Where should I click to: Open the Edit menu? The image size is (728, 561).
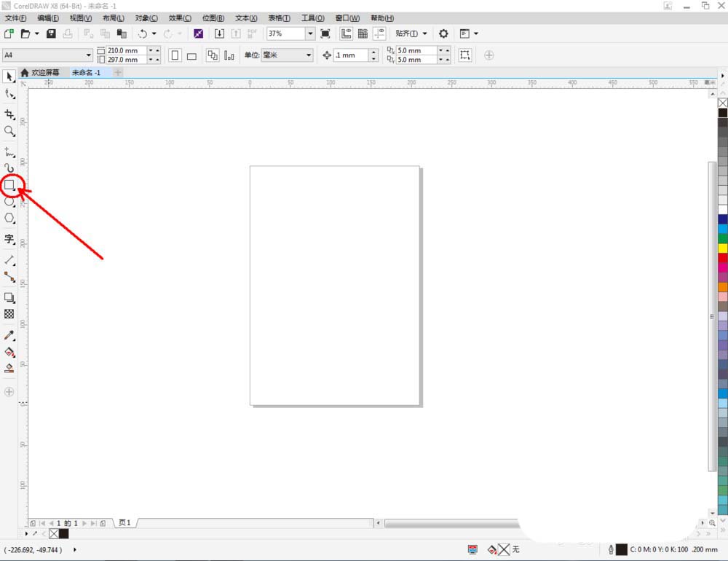pyautogui.click(x=48, y=18)
